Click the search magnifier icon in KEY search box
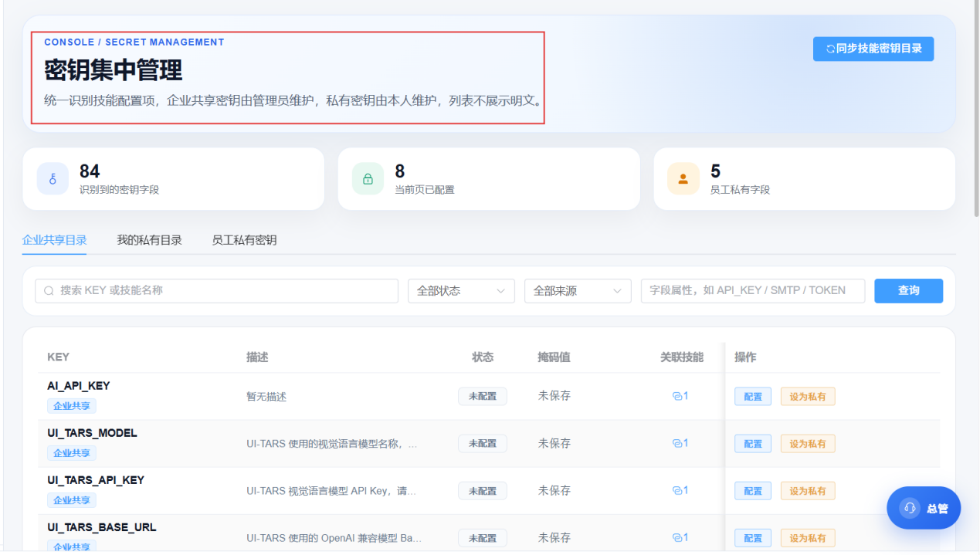 [49, 291]
